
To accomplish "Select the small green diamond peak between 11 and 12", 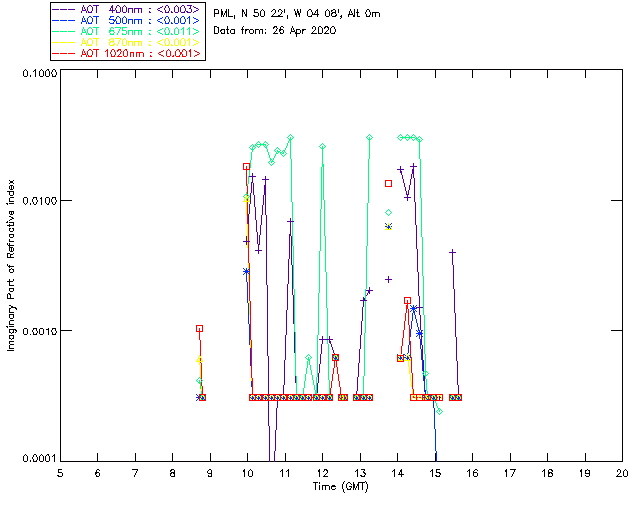I will (309, 358).
